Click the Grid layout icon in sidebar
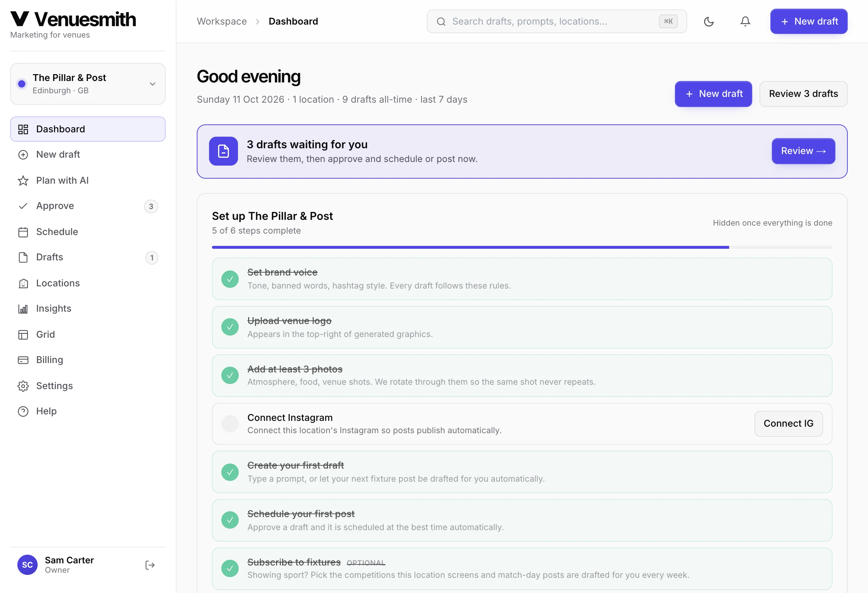The height and width of the screenshot is (593, 868). 23,334
